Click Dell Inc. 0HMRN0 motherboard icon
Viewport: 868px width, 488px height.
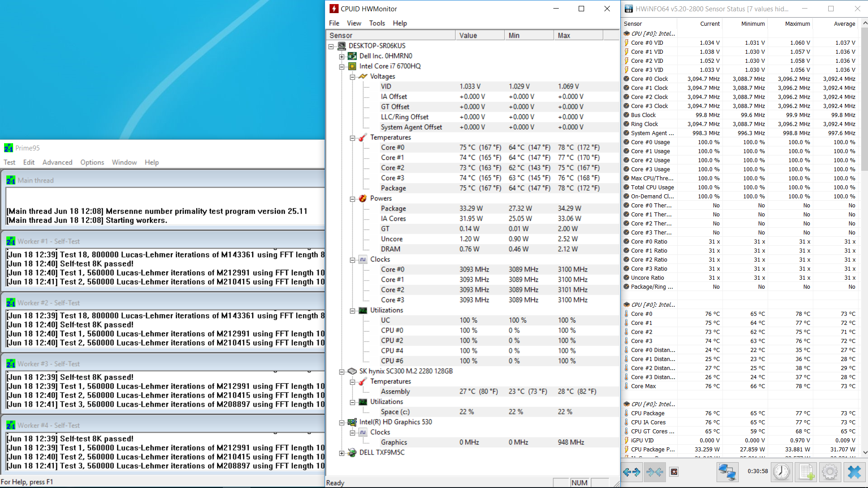pyautogui.click(x=352, y=56)
